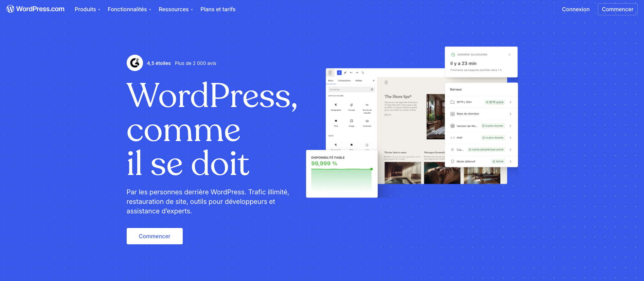Expand the PHP row chevron
The width and height of the screenshot is (644, 281).
[511, 138]
